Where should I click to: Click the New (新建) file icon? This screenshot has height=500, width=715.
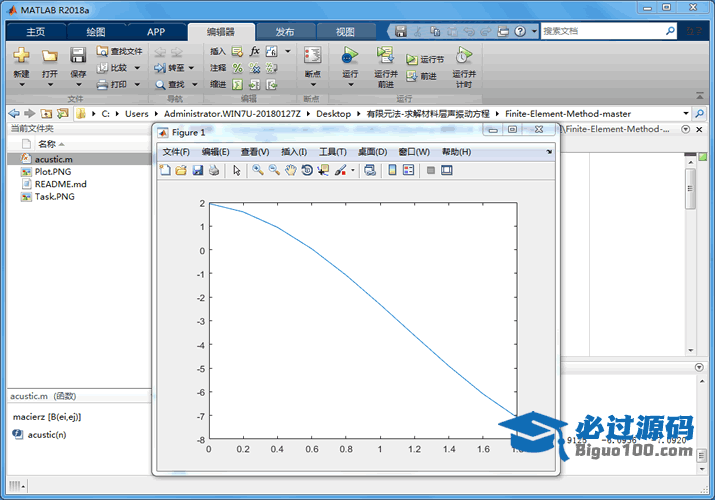(x=21, y=56)
